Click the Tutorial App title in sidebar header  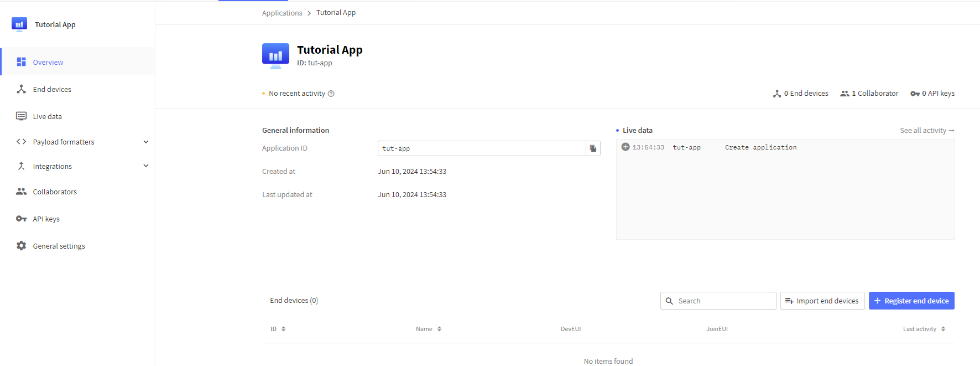tap(55, 25)
